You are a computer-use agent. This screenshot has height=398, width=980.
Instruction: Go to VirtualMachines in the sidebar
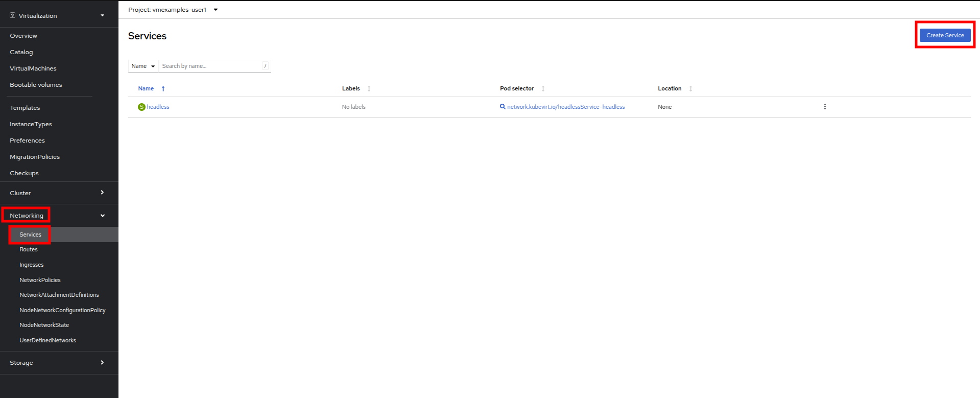(x=33, y=68)
